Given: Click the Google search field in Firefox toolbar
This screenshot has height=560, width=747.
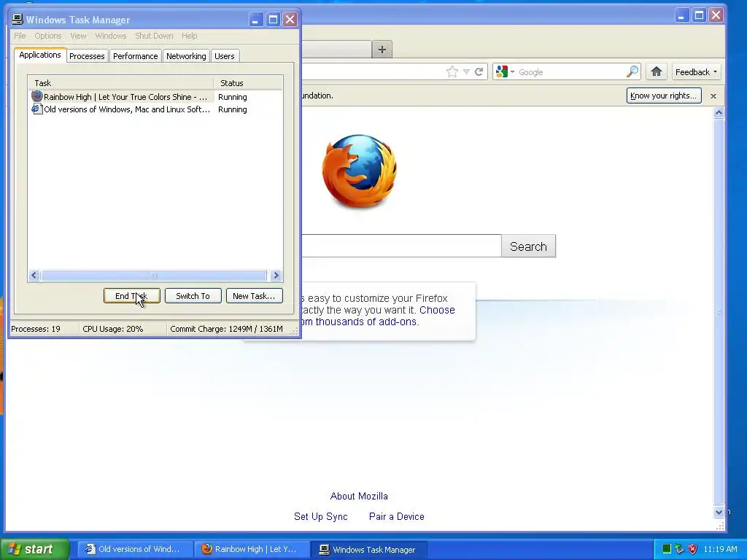Looking at the screenshot, I should click(x=570, y=72).
